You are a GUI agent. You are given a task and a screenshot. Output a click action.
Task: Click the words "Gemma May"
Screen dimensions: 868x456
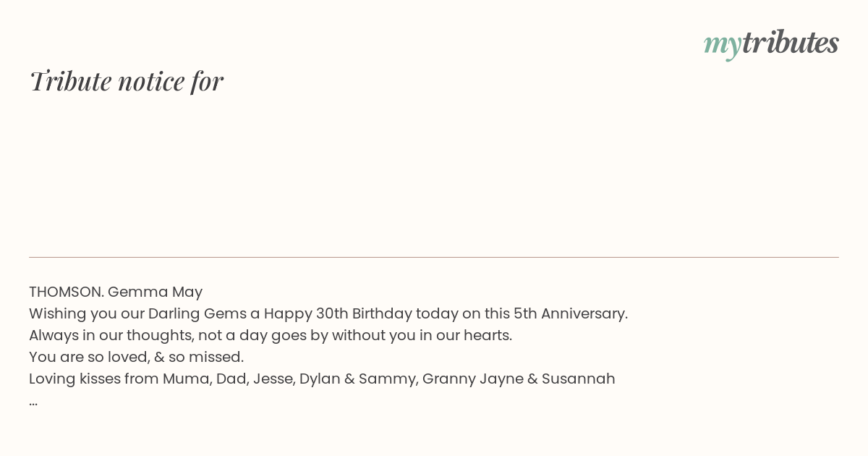[x=155, y=292]
